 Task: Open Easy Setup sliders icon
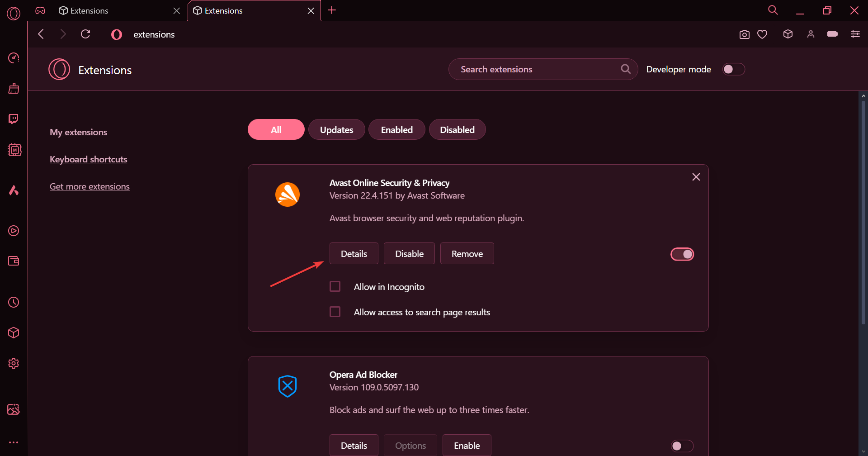[855, 34]
